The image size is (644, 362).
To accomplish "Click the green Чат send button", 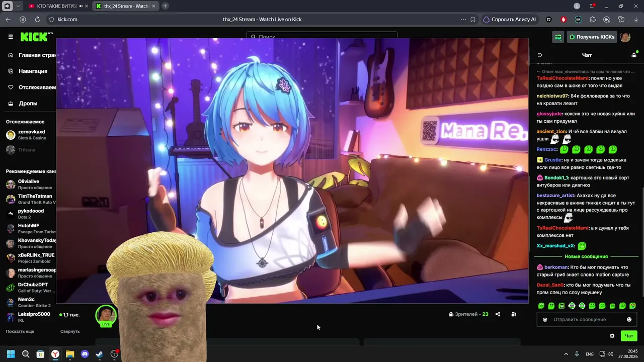I will [x=629, y=336].
